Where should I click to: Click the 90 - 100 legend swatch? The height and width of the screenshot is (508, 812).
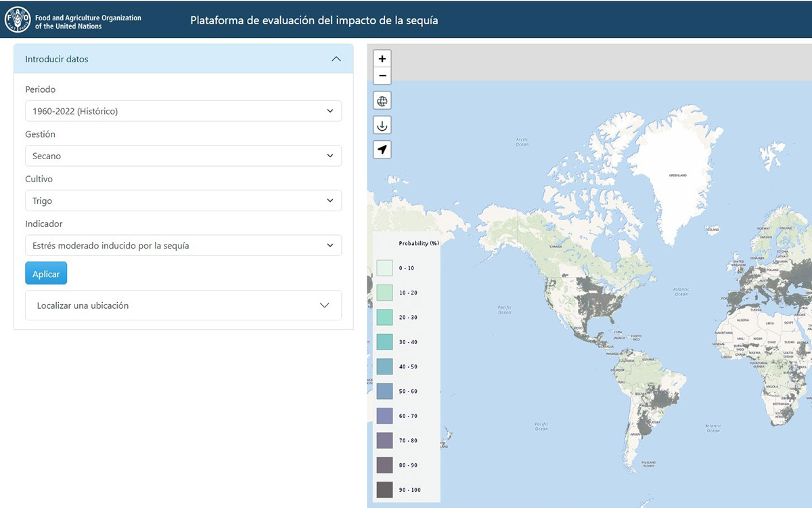[384, 490]
